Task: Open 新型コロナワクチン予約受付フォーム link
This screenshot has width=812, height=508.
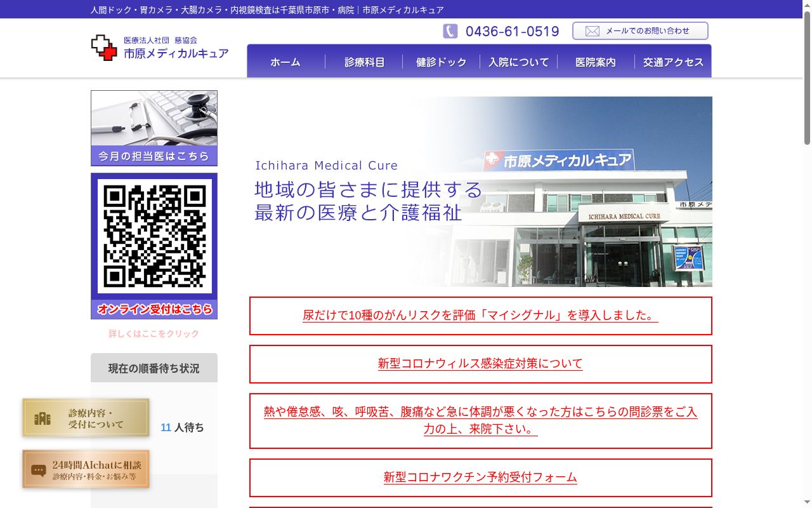Action: click(480, 478)
